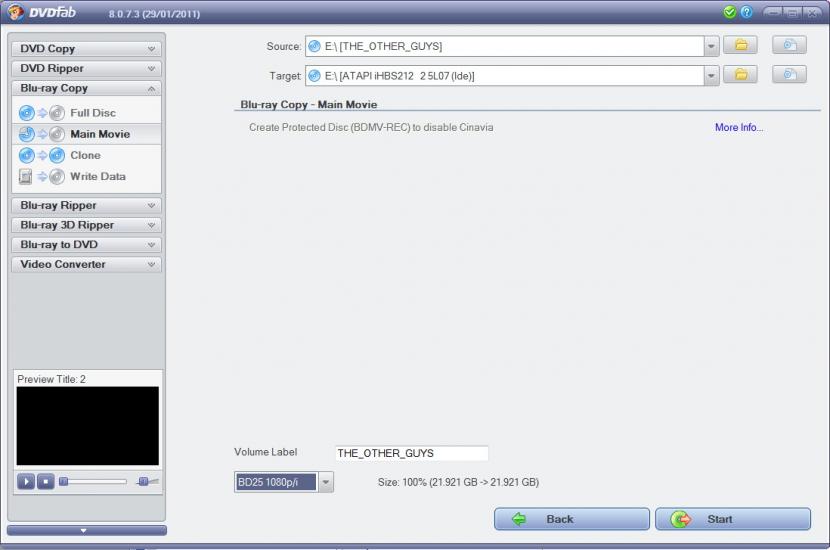
Task: Click the Clone blue disc icon
Action: click(26, 155)
